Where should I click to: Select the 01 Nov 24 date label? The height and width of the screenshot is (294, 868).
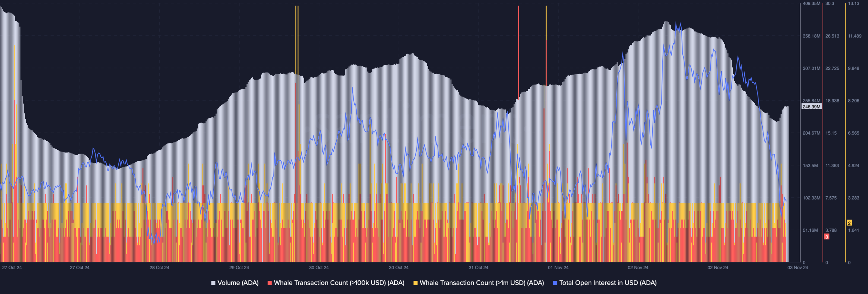558,268
